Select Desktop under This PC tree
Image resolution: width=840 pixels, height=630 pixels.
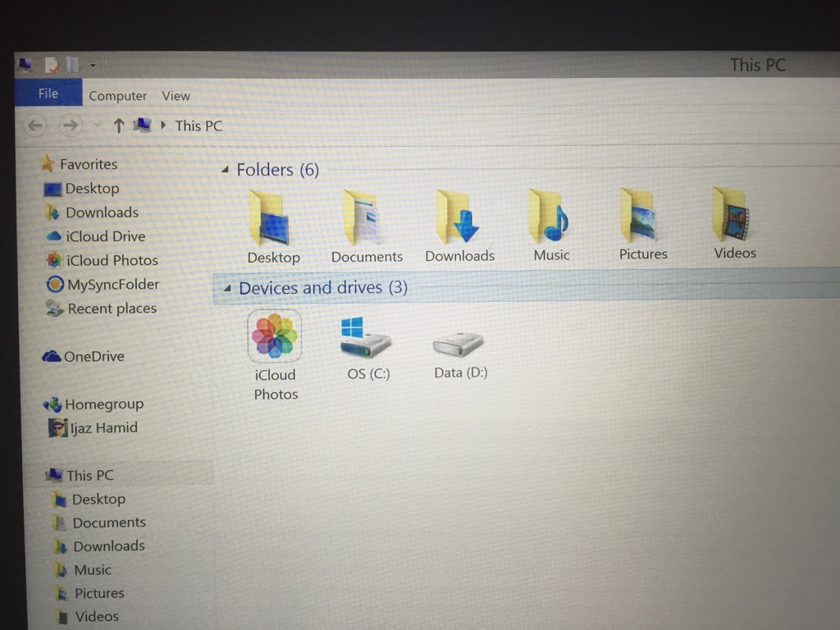(x=98, y=499)
